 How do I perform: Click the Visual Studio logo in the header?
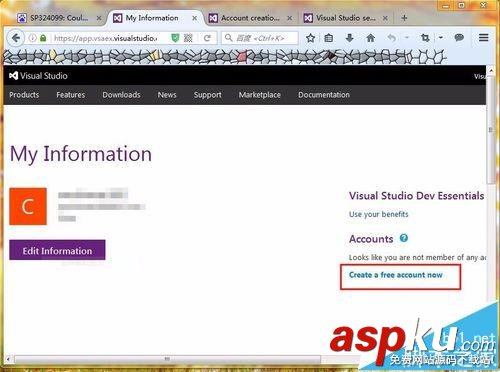coord(38,76)
